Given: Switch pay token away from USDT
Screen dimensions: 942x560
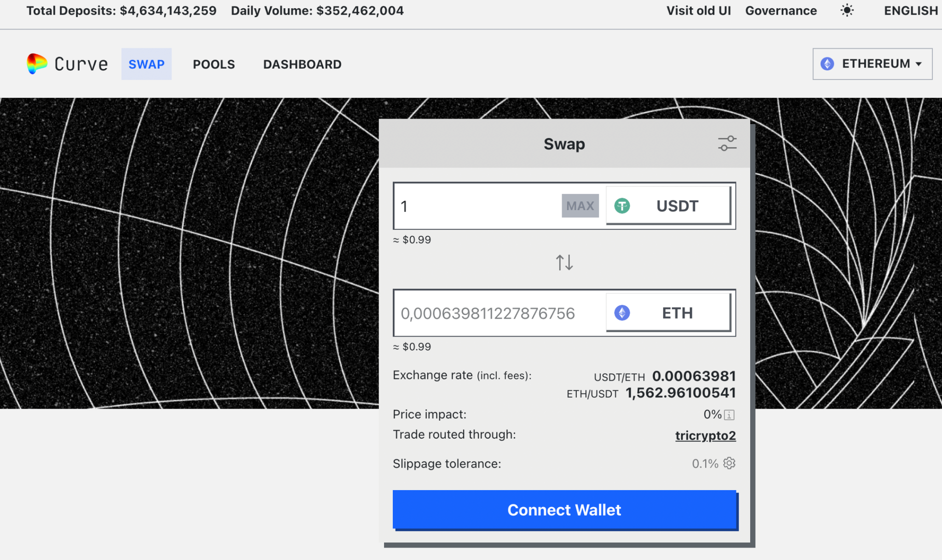Looking at the screenshot, I should tap(668, 206).
